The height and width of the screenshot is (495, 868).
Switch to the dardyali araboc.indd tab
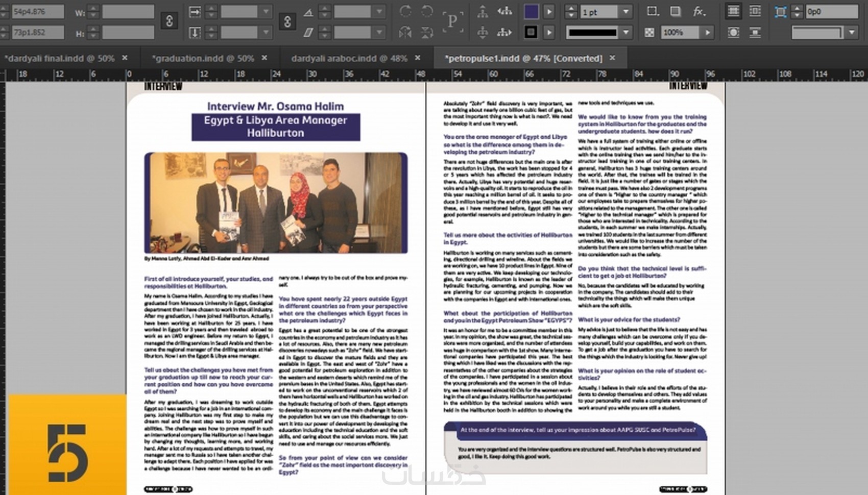[x=349, y=58]
